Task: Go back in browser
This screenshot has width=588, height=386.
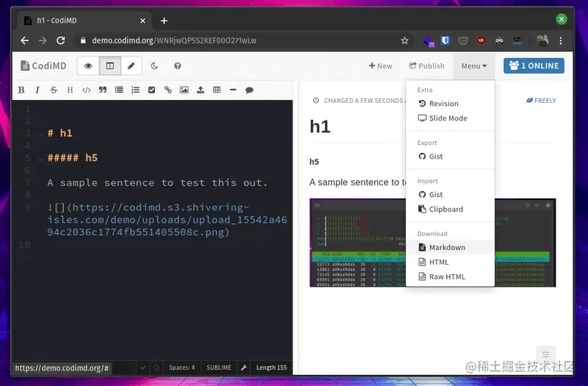Action: 25,40
